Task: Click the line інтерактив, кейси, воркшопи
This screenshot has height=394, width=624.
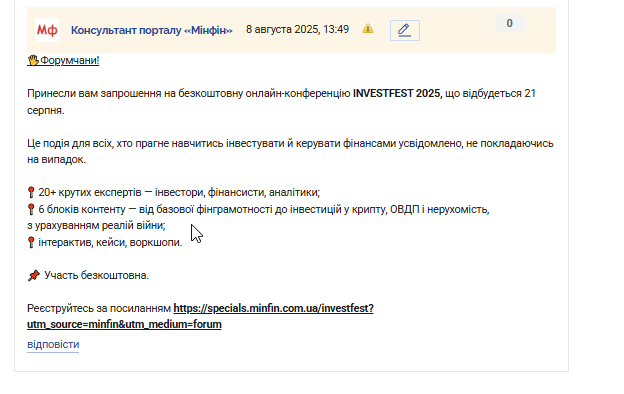Action: pos(110,242)
